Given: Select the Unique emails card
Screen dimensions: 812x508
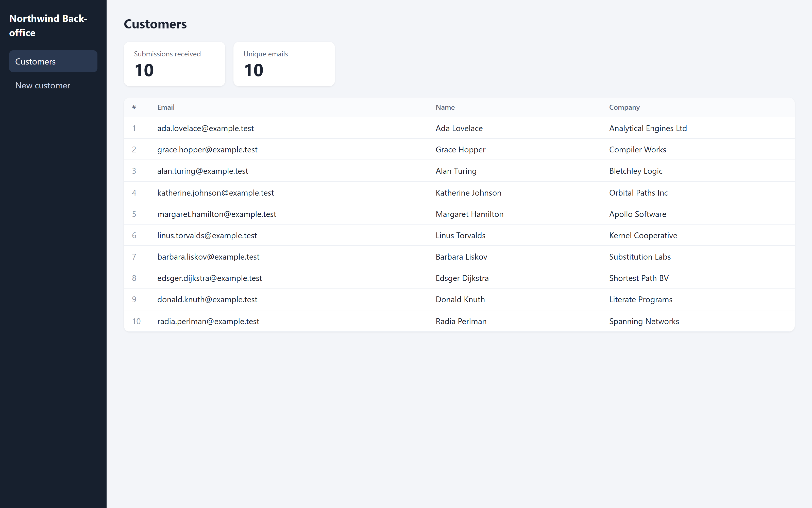Looking at the screenshot, I should 284,64.
